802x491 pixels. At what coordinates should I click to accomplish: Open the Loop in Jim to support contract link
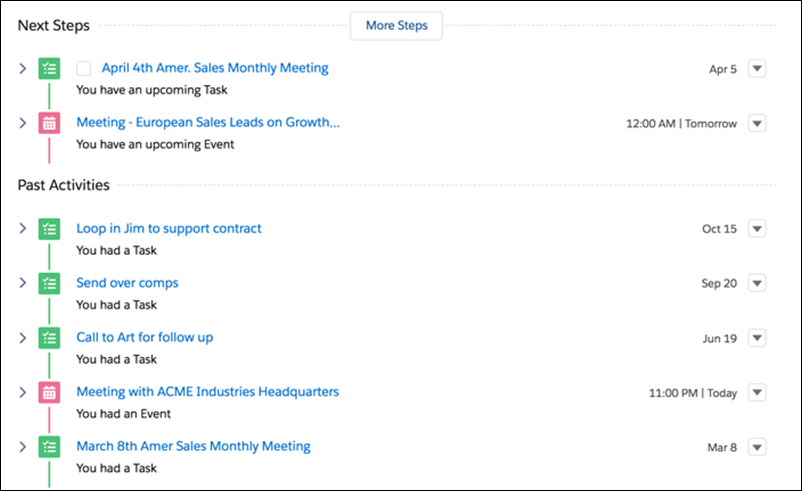(169, 228)
